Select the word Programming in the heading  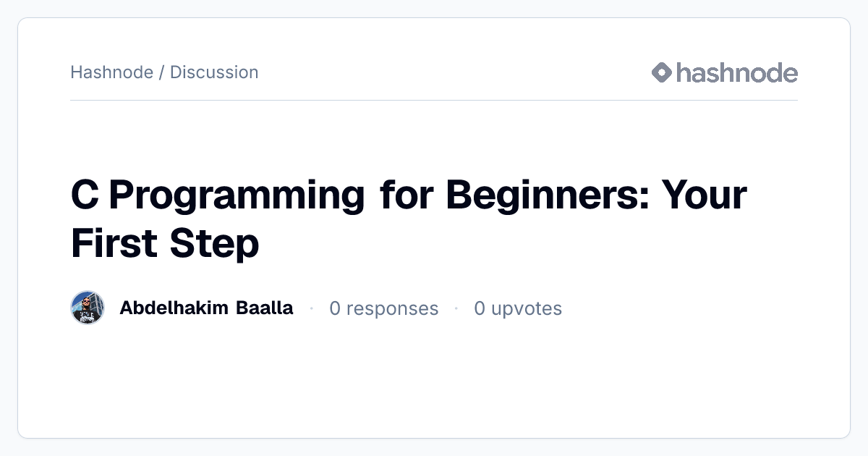(x=237, y=195)
